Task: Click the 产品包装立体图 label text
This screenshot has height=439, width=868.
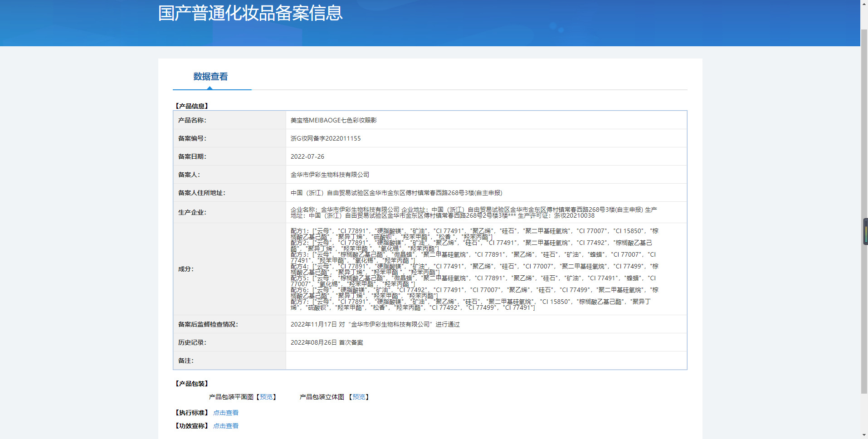Action: point(322,397)
